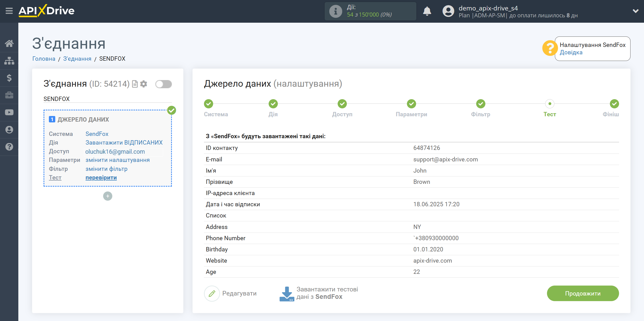Click Завантажити ВІДПИСАНИХ action link
Image resolution: width=644 pixels, height=321 pixels.
(x=124, y=143)
